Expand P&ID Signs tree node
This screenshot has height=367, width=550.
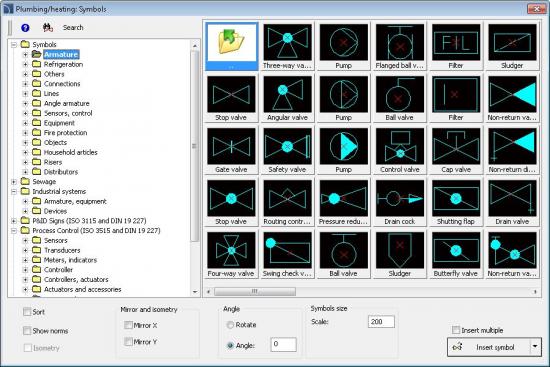[x=14, y=221]
